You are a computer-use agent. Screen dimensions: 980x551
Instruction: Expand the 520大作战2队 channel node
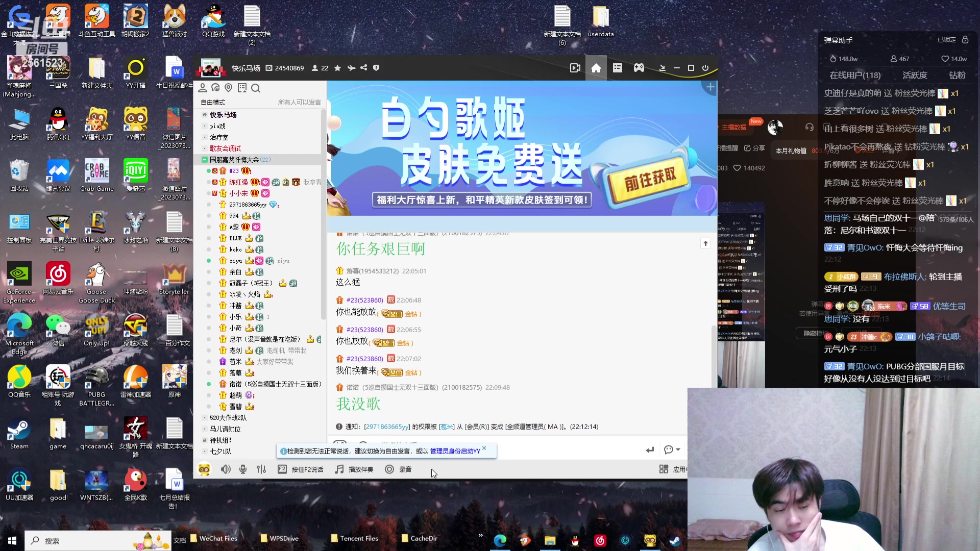(204, 418)
